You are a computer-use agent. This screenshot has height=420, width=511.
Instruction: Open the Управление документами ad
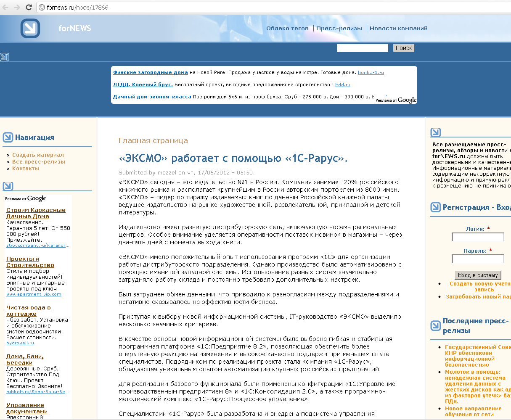click(27, 408)
